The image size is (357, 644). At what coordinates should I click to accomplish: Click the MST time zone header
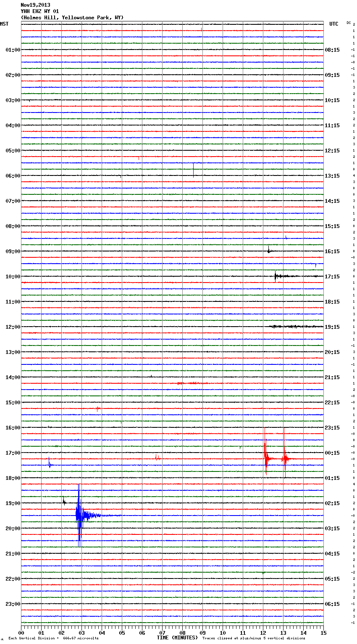tap(4, 24)
